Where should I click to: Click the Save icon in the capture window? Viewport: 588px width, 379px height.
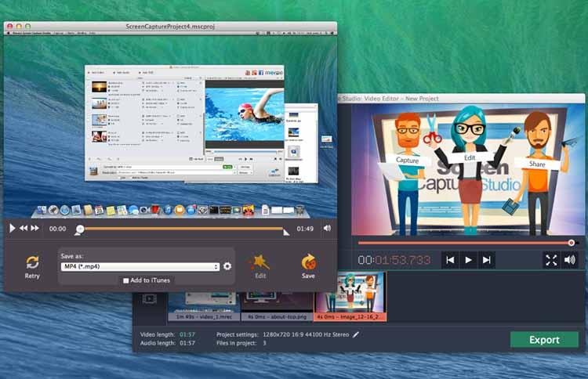click(308, 262)
